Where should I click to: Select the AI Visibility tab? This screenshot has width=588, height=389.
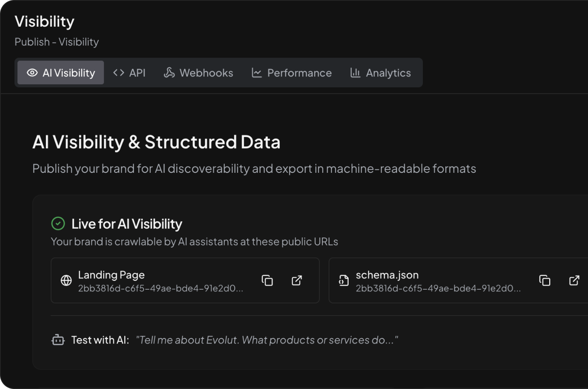61,73
